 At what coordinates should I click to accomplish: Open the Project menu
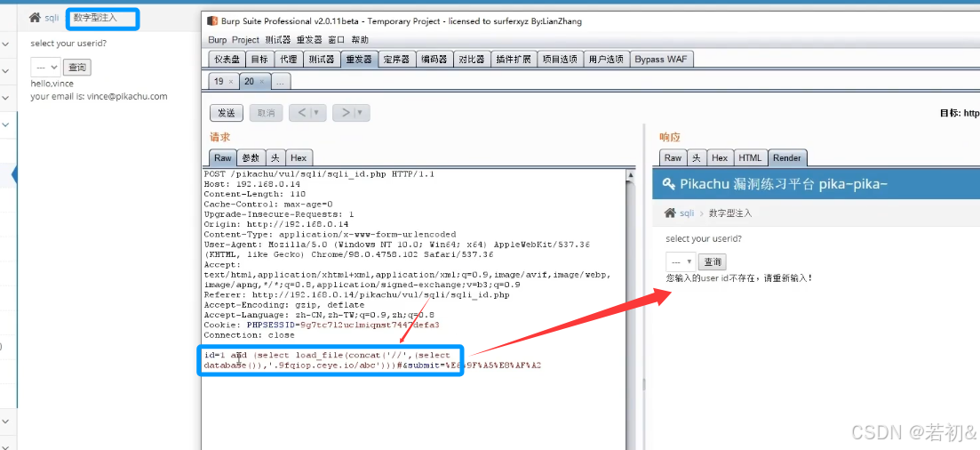[x=245, y=39]
